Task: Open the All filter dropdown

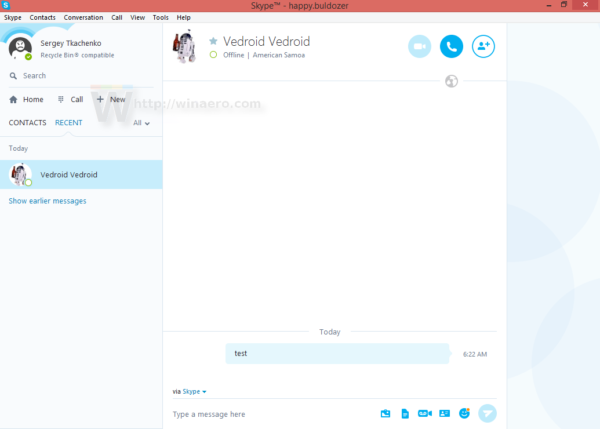Action: (141, 123)
